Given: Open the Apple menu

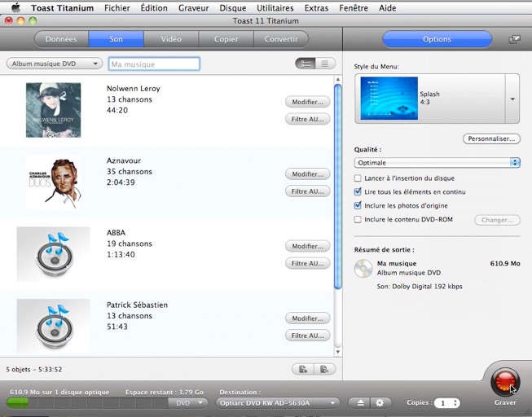Looking at the screenshot, I should pyautogui.click(x=15, y=8).
